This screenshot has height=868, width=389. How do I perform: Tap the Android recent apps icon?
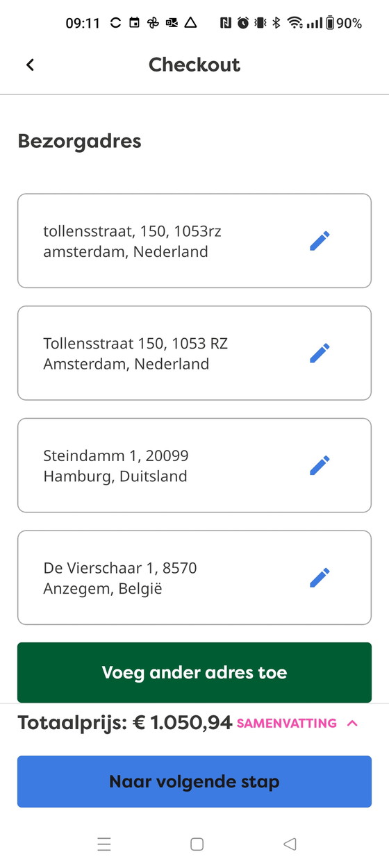[104, 844]
